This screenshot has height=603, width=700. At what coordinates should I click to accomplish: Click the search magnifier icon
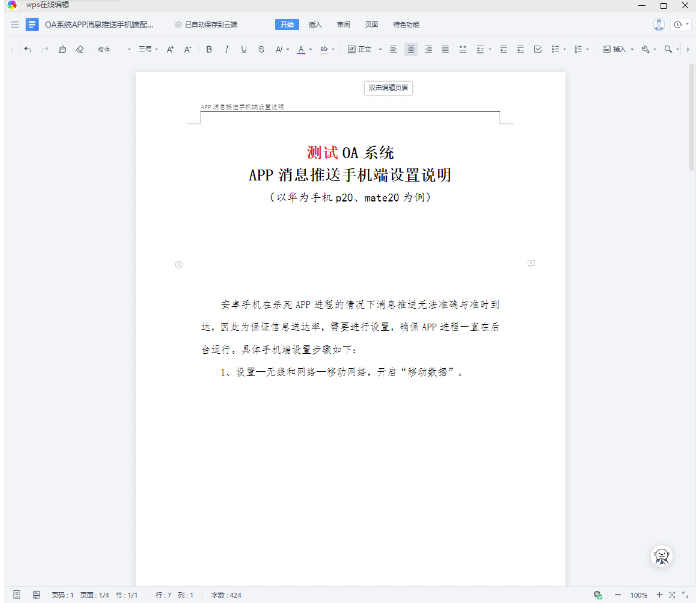tap(668, 49)
